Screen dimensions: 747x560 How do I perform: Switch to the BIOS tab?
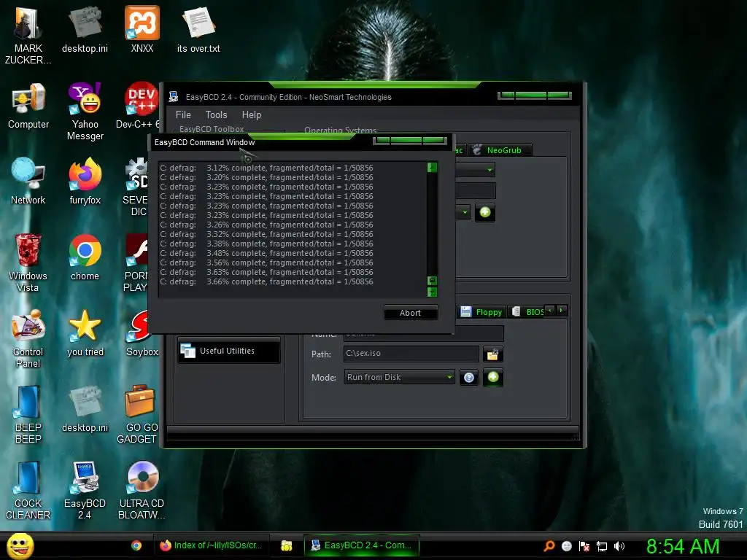click(x=528, y=312)
